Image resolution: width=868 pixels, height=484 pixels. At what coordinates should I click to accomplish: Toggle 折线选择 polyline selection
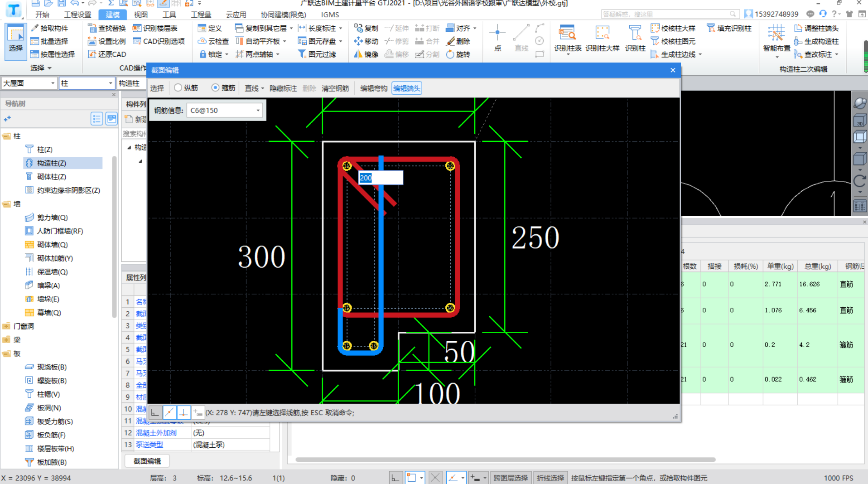click(x=550, y=478)
